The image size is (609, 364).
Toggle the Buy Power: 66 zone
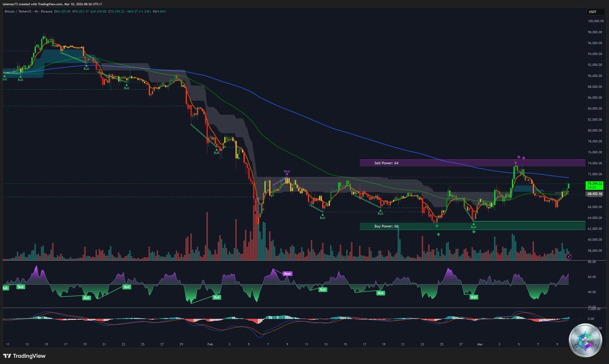pyautogui.click(x=386, y=226)
